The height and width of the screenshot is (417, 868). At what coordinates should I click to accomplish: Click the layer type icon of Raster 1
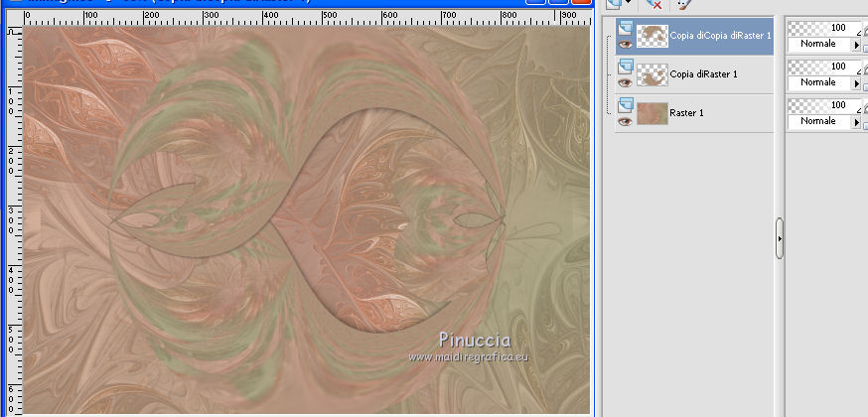625,105
